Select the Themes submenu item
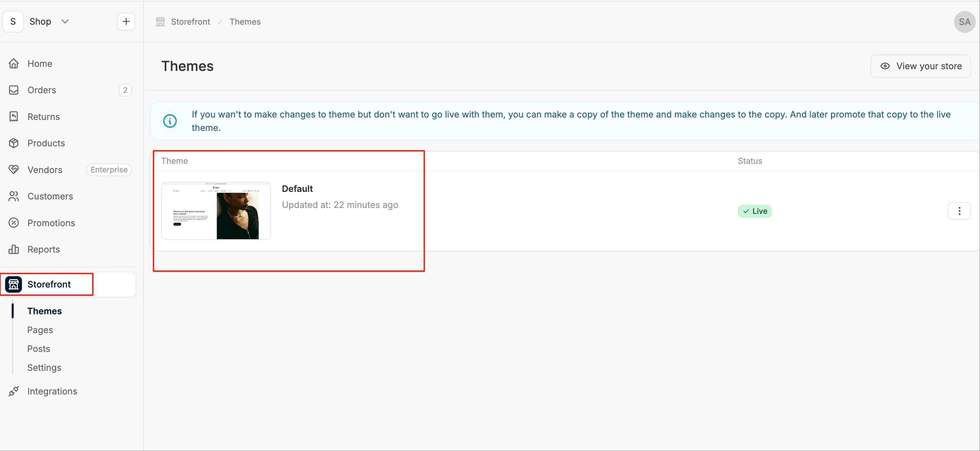980x451 pixels. pos(45,311)
